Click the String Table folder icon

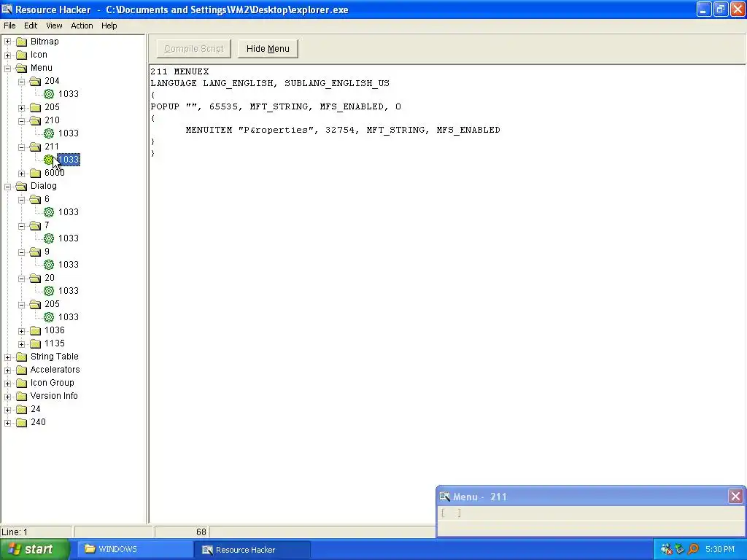[x=21, y=357]
